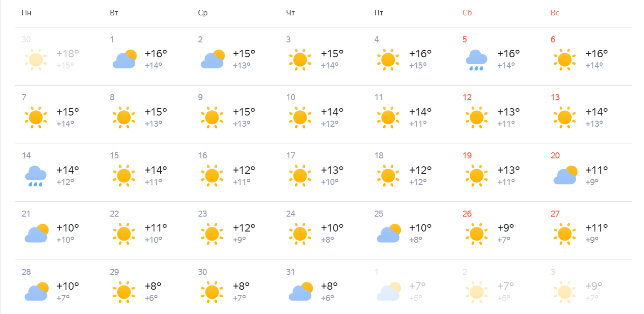Image resolution: width=644 pixels, height=314 pixels.
Task: Click the rainy cloud icon on Saturday 5
Action: coord(476,60)
